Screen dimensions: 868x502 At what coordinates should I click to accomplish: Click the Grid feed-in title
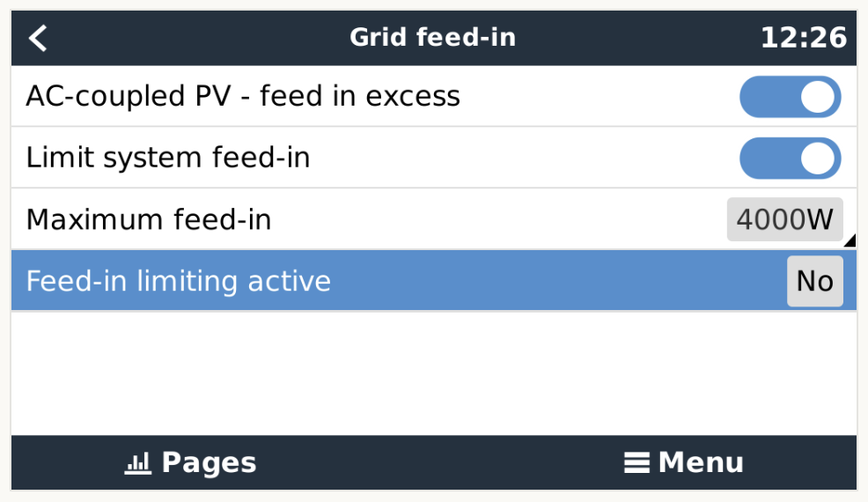432,38
